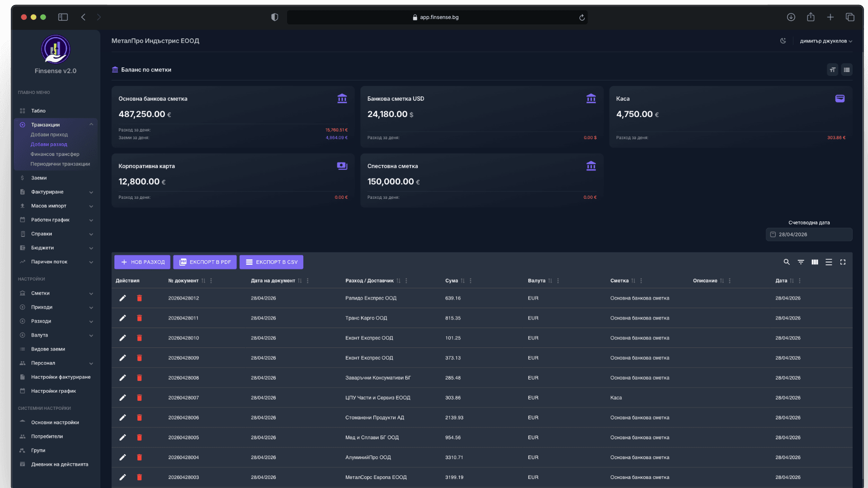Edit the Транс Карго ООД expense
This screenshot has width=868, height=488.
pos(123,318)
